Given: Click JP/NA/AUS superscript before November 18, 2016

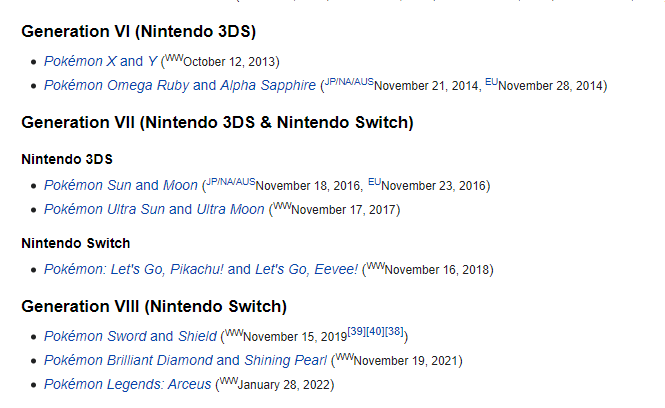Looking at the screenshot, I should click(231, 182).
